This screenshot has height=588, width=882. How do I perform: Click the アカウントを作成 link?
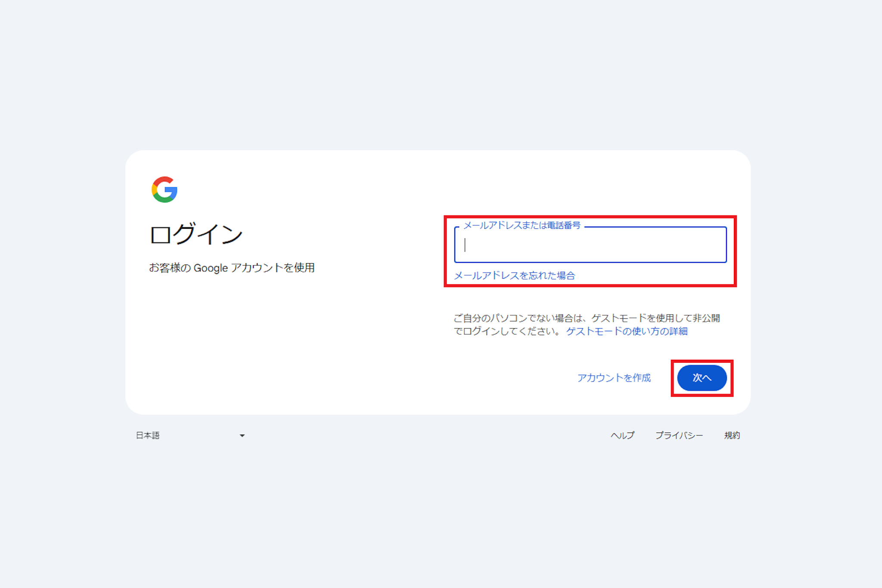tap(614, 378)
